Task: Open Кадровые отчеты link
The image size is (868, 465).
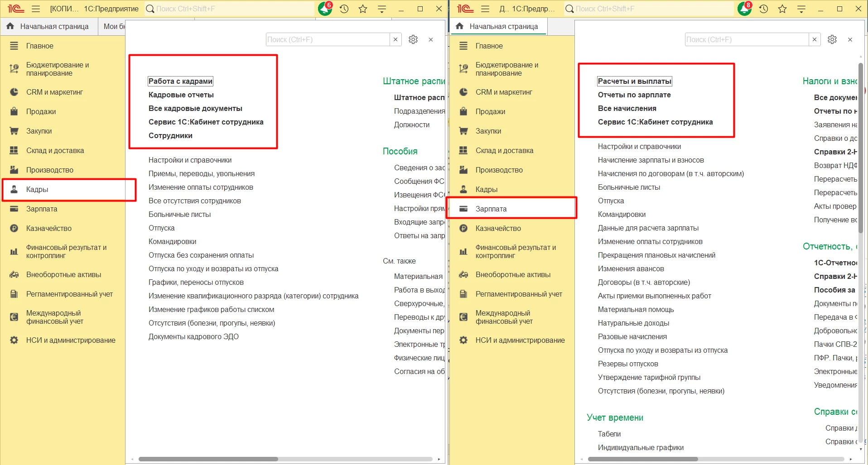Action: pos(181,95)
